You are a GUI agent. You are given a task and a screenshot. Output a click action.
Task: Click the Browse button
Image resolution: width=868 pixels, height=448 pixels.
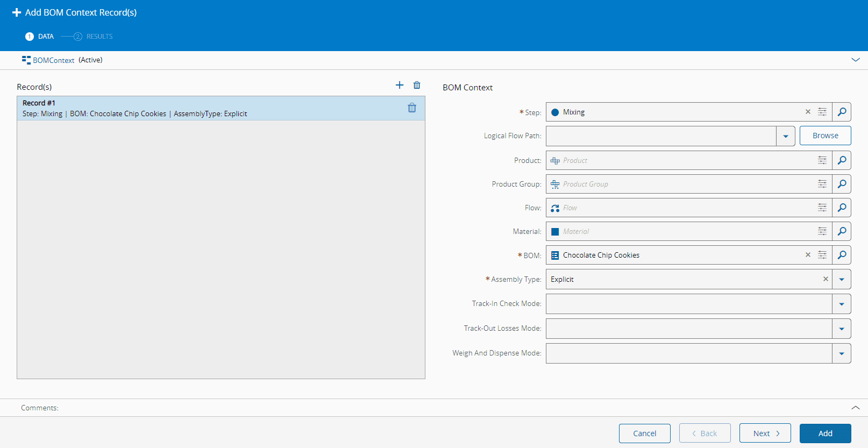pos(825,136)
